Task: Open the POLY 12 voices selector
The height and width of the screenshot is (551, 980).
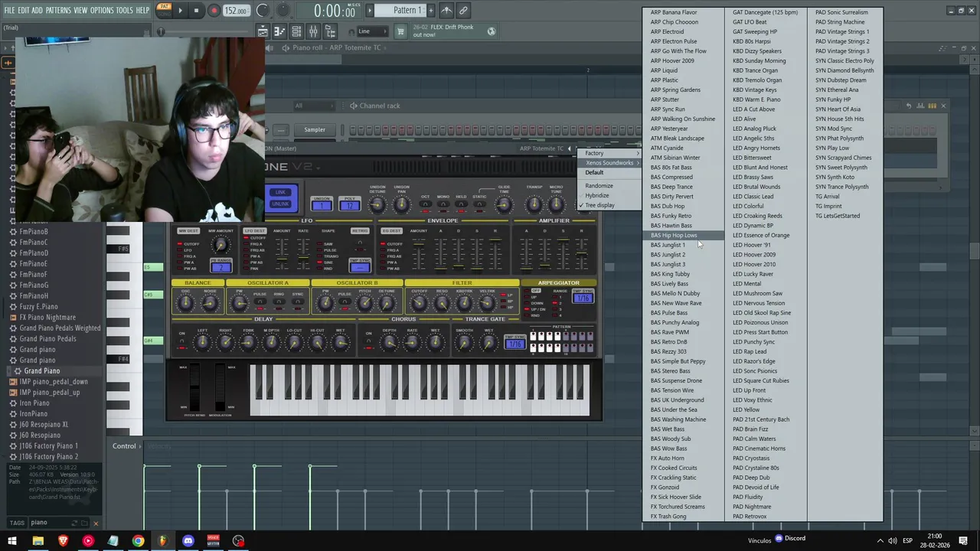Action: 349,204
